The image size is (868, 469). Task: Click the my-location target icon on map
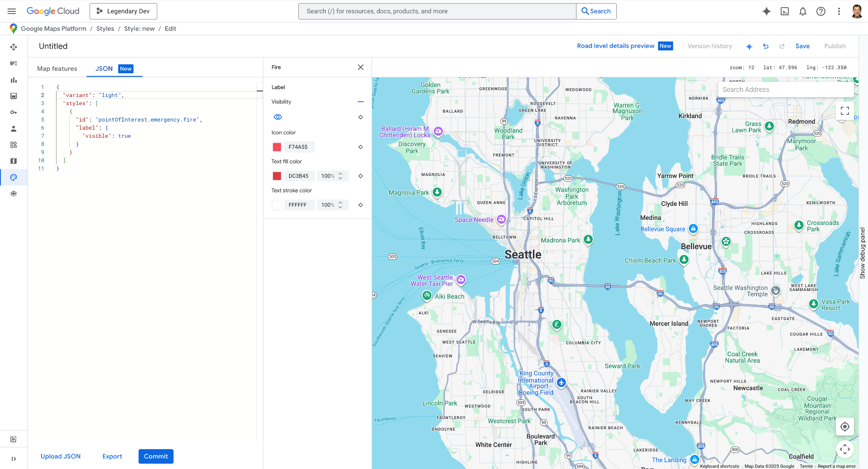[845, 427]
